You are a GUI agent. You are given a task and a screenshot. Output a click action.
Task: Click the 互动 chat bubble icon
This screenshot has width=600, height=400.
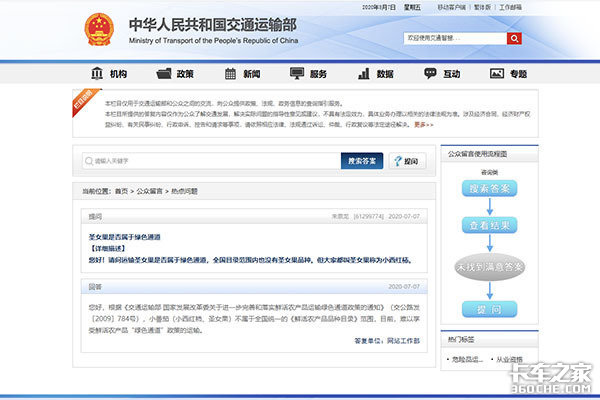pos(430,74)
